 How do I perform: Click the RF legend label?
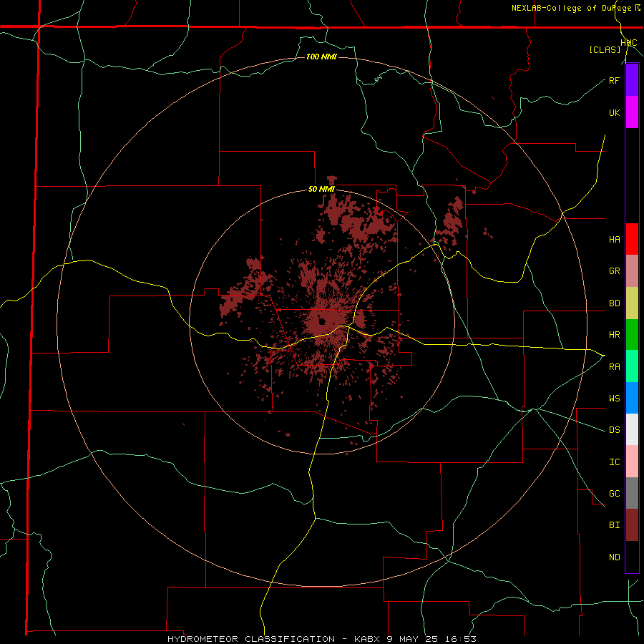614,80
